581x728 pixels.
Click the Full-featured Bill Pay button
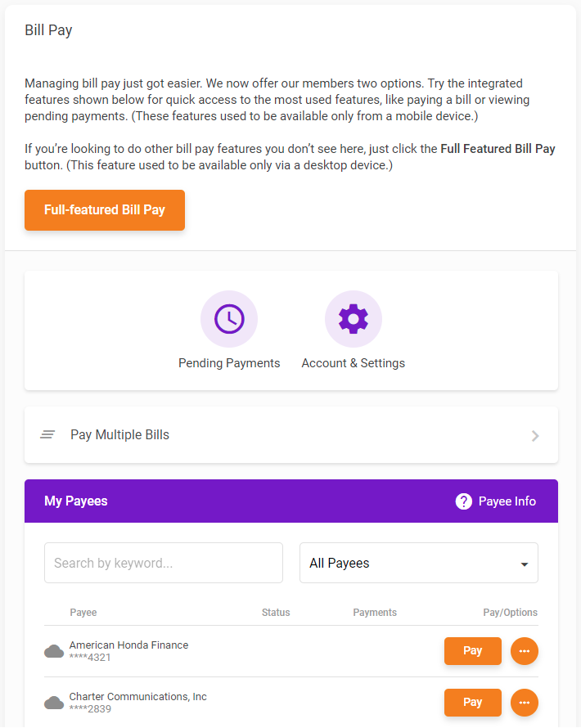(x=104, y=209)
